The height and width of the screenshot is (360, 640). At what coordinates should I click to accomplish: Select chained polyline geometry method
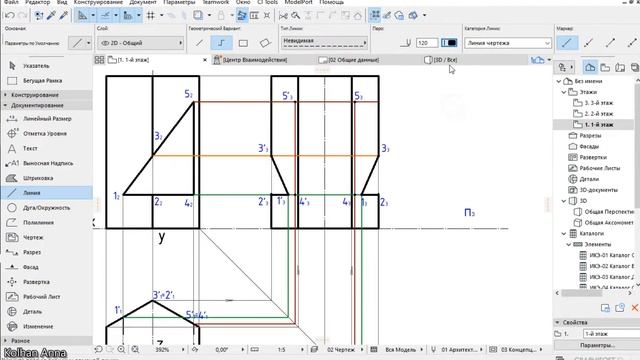click(x=222, y=43)
